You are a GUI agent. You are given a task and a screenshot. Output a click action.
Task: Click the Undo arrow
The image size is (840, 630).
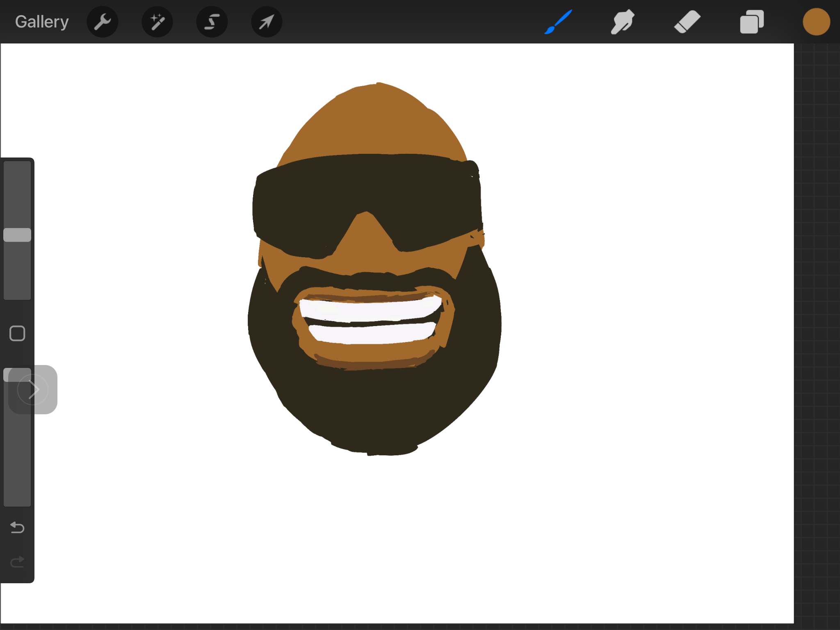pyautogui.click(x=17, y=527)
